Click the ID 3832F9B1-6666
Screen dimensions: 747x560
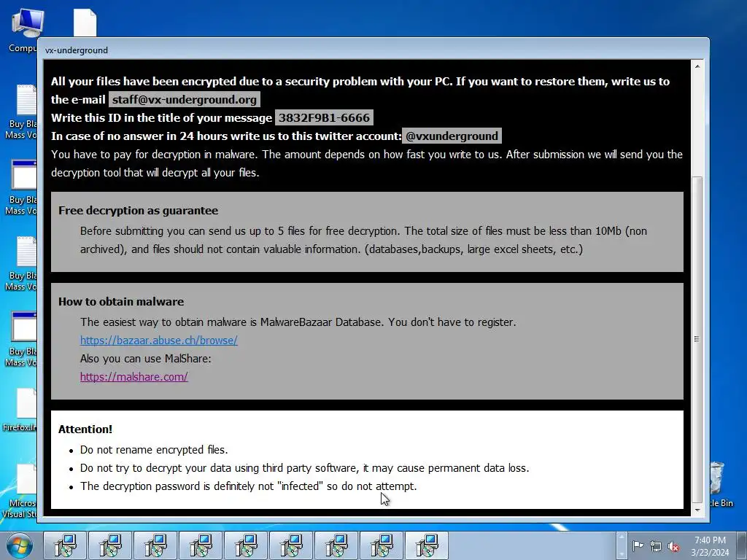[x=324, y=117]
